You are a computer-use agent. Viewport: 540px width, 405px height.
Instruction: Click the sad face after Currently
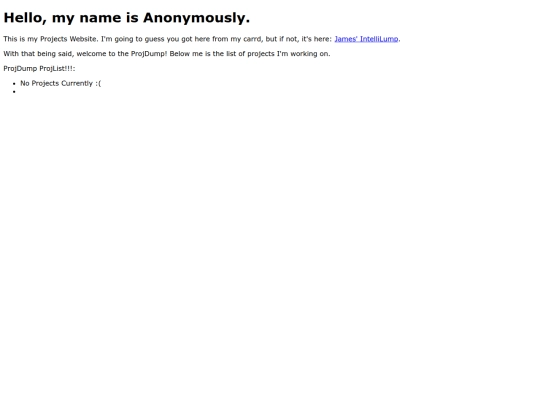click(x=98, y=83)
